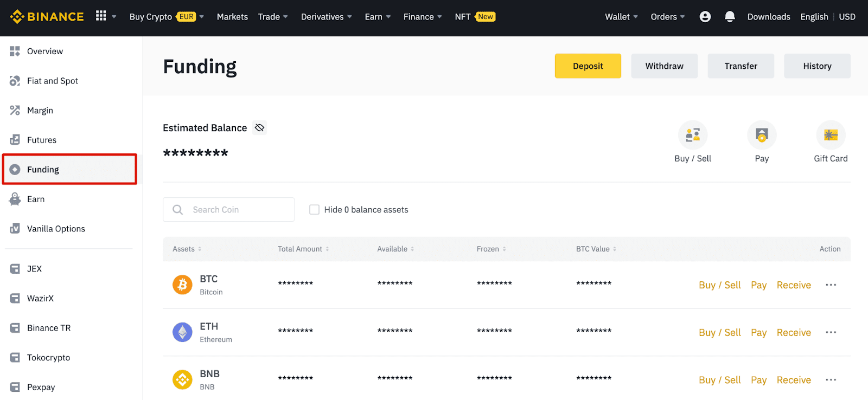868x400 pixels.
Task: Click the History button
Action: click(x=817, y=66)
